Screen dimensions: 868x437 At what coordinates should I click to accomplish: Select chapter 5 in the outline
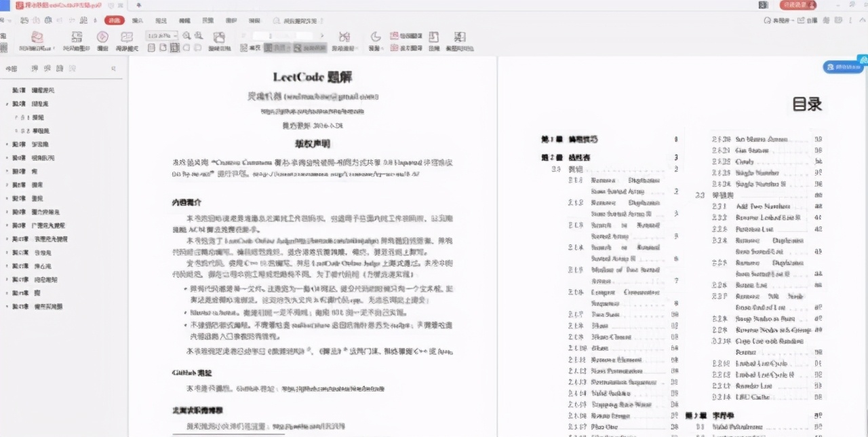(x=24, y=170)
